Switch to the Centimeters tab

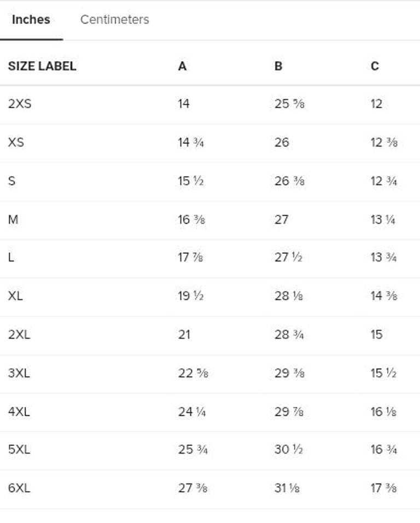(114, 20)
